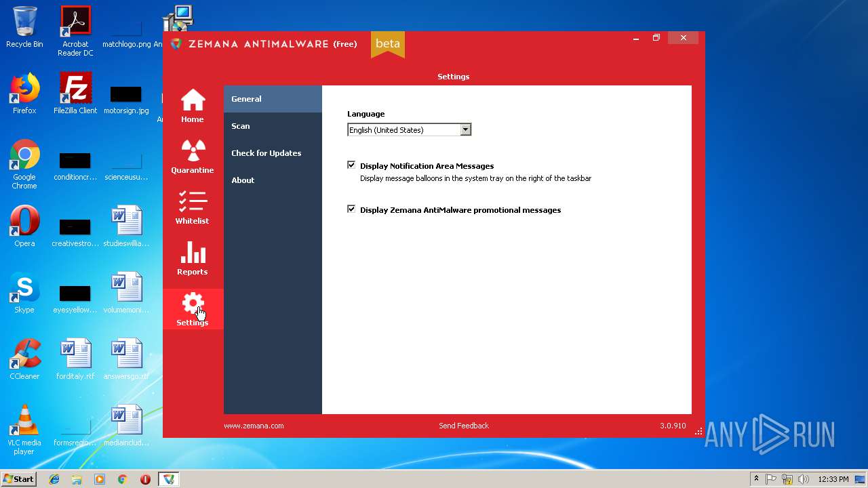
Task: Open the About tab
Action: pyautogui.click(x=273, y=180)
